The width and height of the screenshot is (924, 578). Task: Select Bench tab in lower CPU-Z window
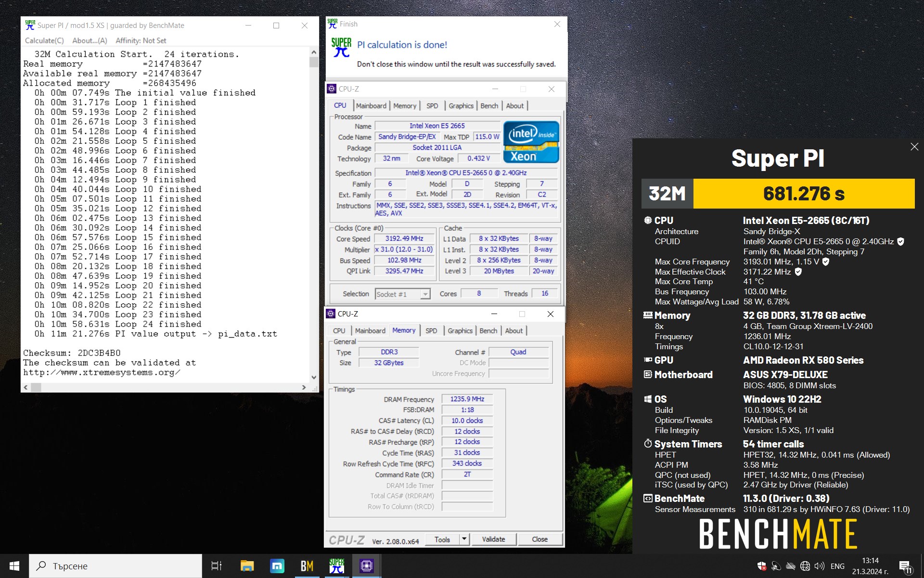click(x=488, y=331)
